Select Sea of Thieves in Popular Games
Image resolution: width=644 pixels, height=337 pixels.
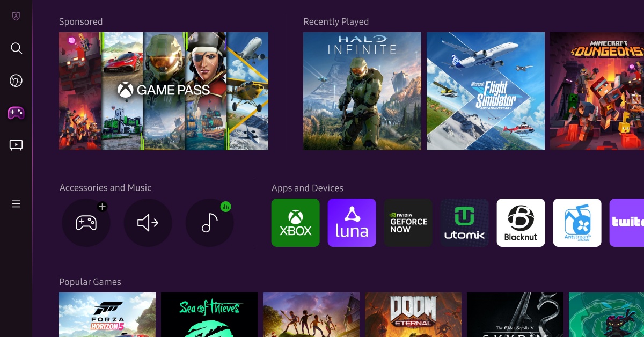click(209, 314)
